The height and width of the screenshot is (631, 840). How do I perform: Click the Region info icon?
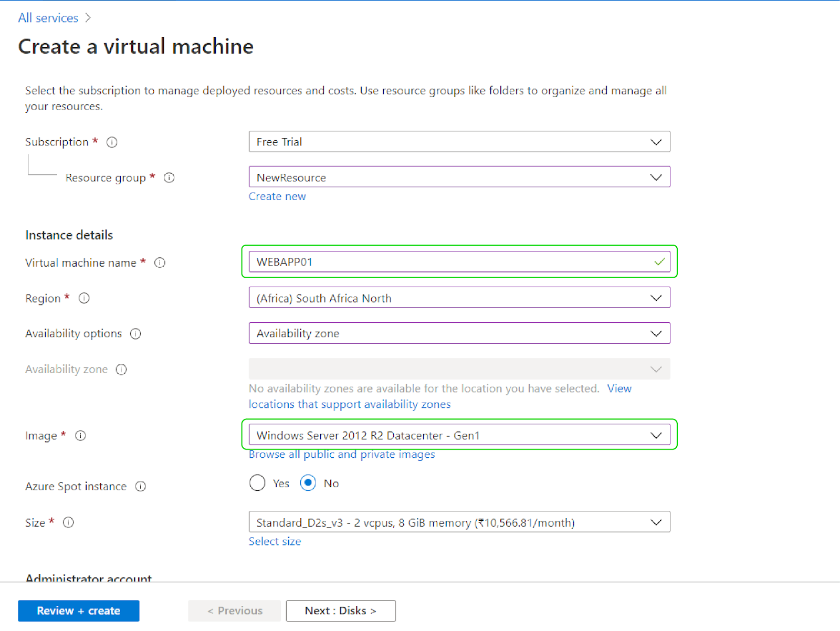point(83,298)
